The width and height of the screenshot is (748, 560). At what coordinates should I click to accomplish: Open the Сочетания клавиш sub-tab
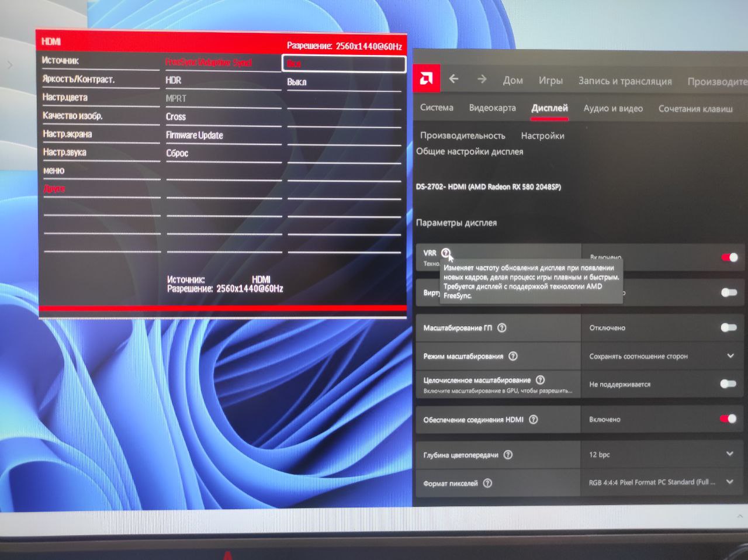pyautogui.click(x=695, y=109)
